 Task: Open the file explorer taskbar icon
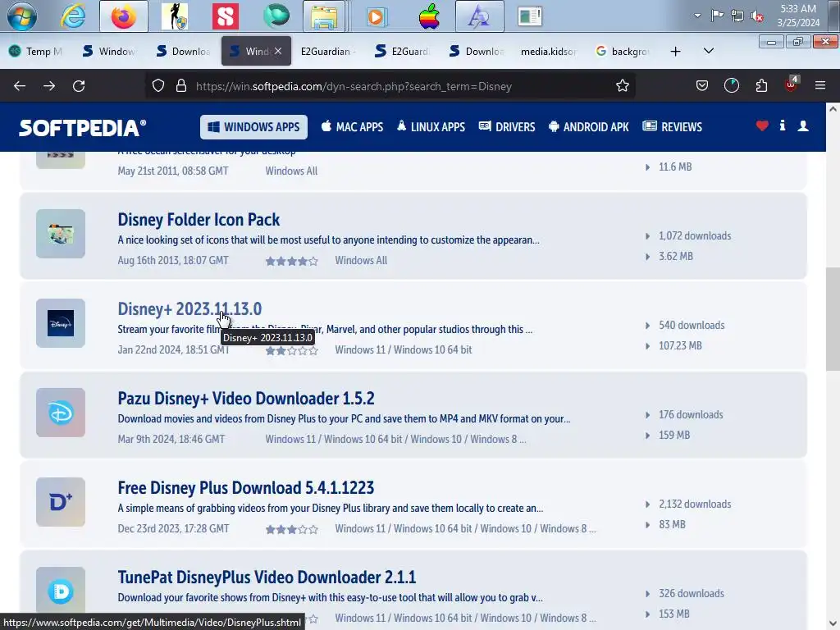click(x=324, y=16)
